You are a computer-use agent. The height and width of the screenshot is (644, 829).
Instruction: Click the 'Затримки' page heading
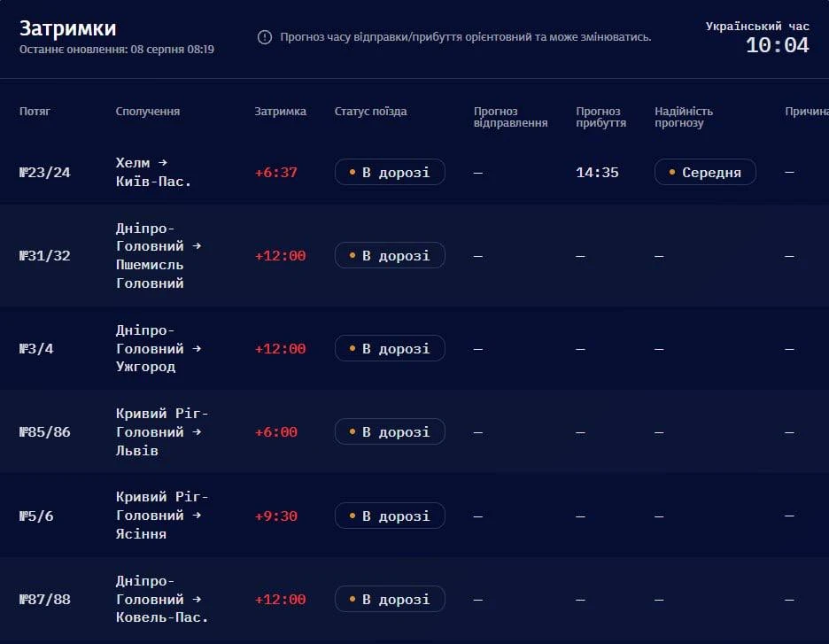pyautogui.click(x=67, y=28)
